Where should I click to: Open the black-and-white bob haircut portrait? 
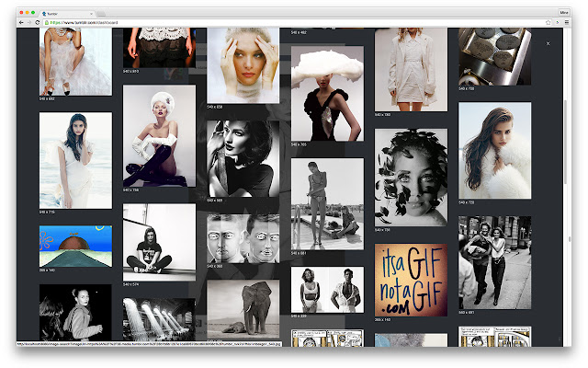243,158
